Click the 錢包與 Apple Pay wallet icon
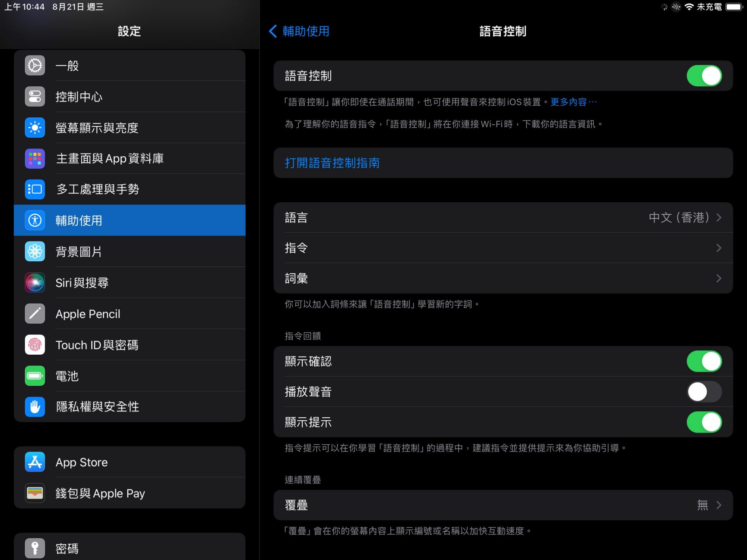 (35, 493)
